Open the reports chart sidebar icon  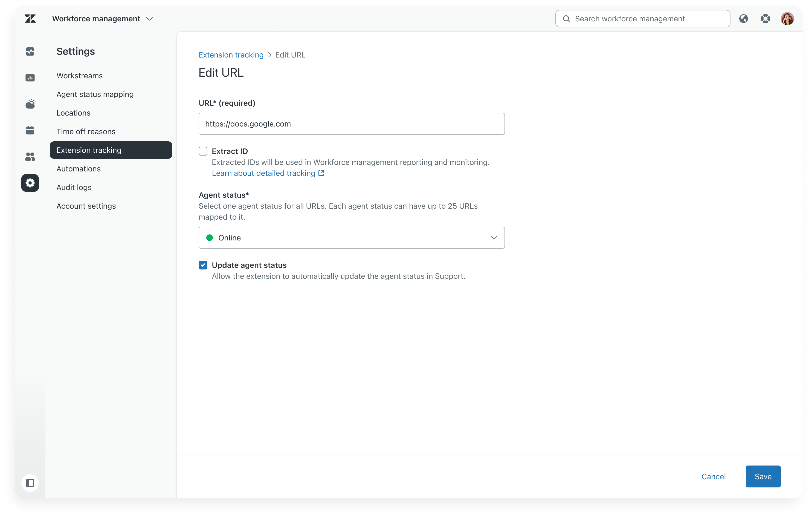click(x=30, y=78)
